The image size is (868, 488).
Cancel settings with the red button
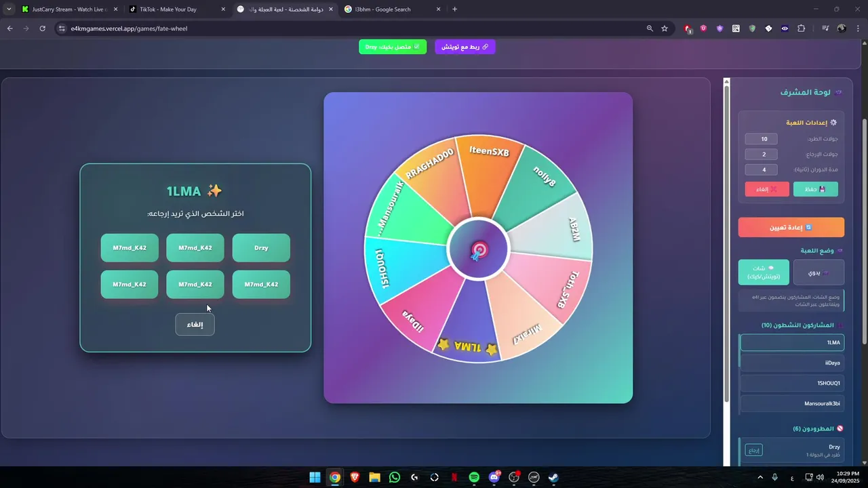click(767, 189)
